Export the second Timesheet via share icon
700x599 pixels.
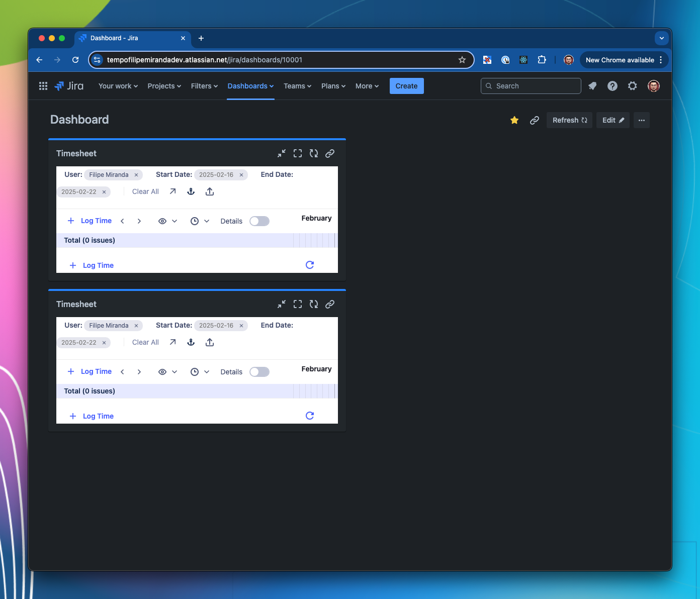click(210, 342)
